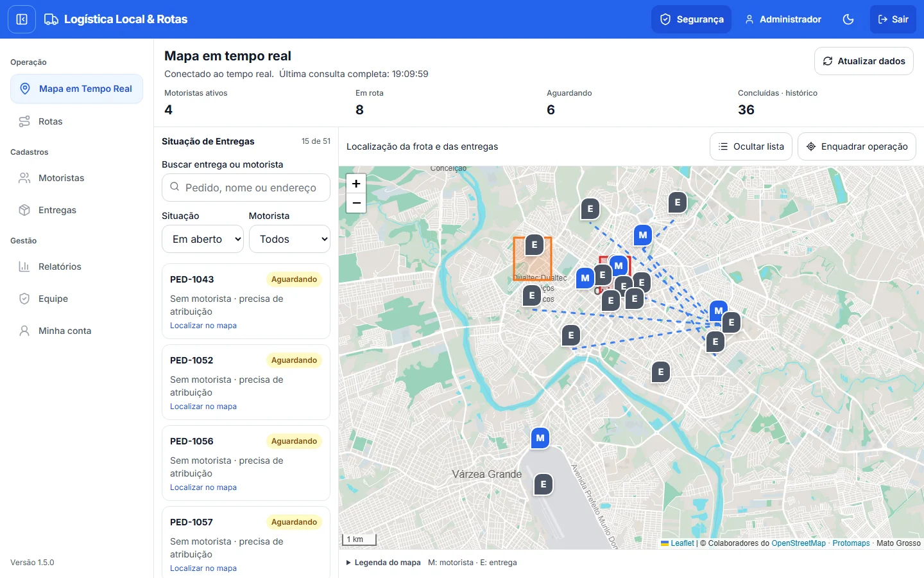
Task: Go to Rotas in the sidebar
Action: 76,121
